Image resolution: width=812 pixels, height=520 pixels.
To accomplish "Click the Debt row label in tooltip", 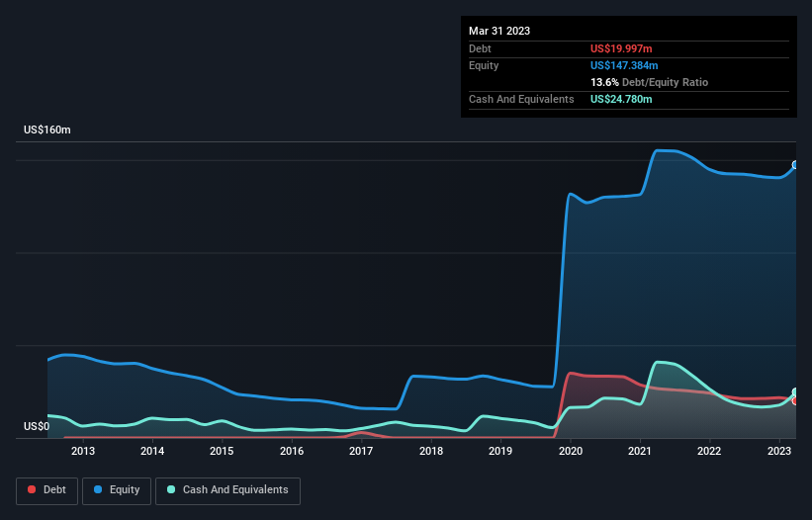I will pos(480,48).
